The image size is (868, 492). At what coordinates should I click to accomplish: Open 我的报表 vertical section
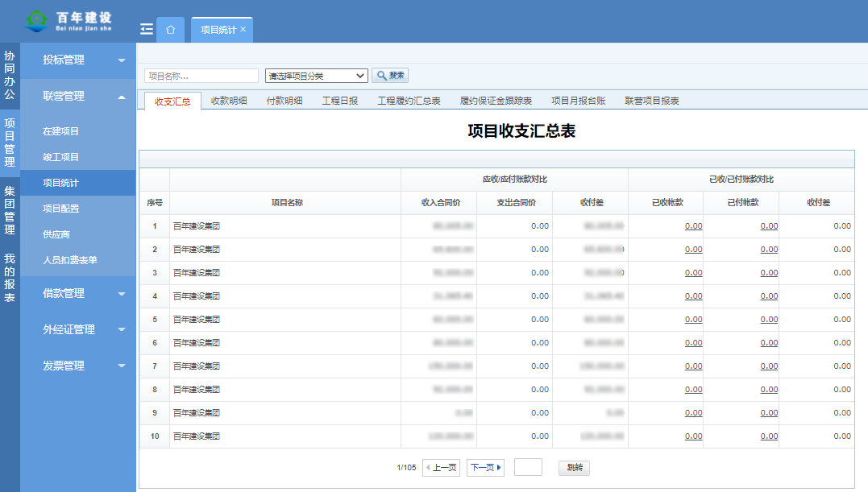pyautogui.click(x=10, y=278)
